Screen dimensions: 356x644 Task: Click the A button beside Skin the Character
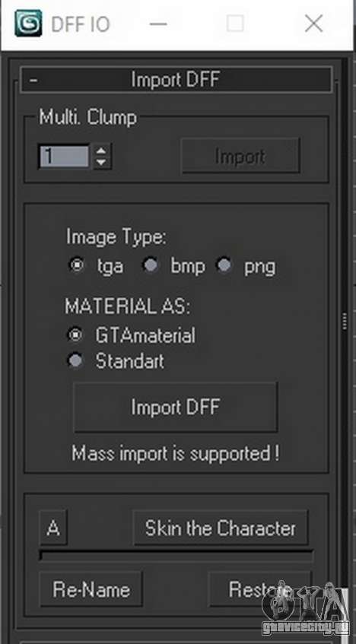[53, 528]
